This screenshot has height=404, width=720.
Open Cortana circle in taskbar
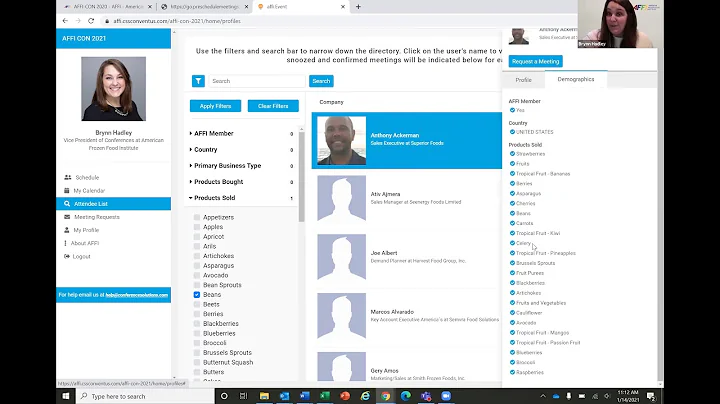coord(224,396)
